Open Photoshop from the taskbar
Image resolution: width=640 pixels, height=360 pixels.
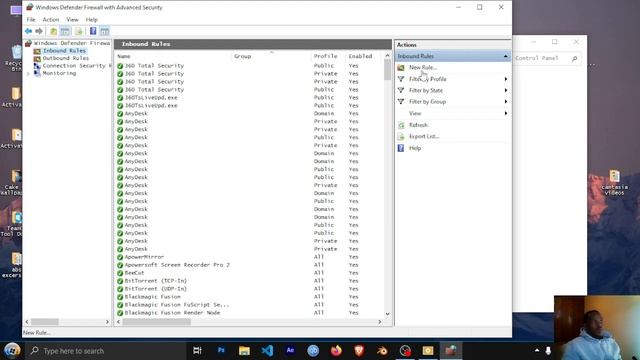[221, 351]
